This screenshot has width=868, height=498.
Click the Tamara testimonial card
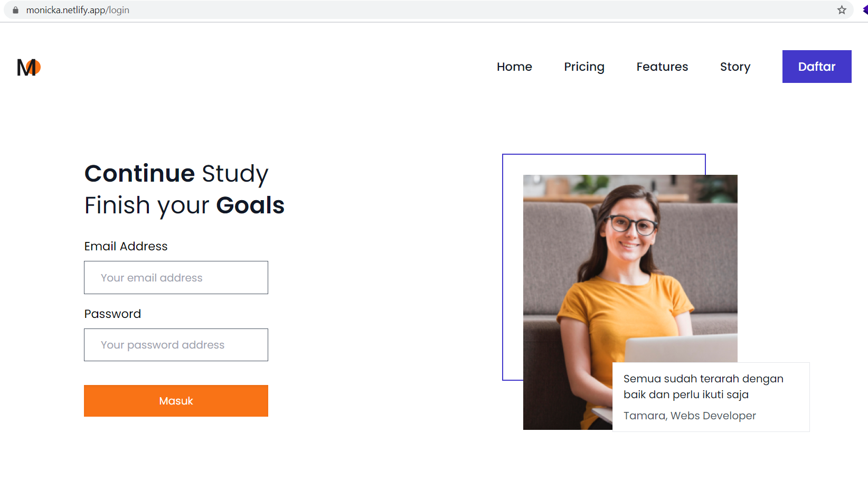click(x=710, y=397)
